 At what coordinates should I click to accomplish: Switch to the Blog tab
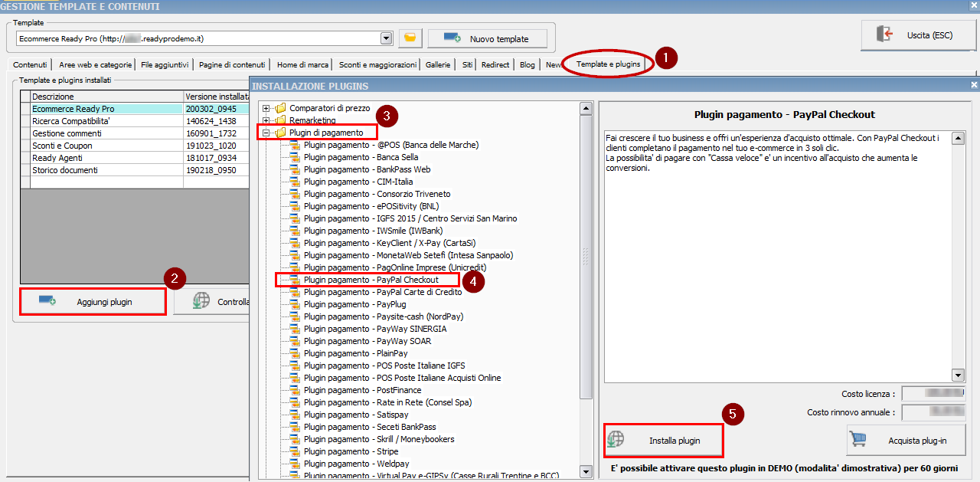pos(528,65)
